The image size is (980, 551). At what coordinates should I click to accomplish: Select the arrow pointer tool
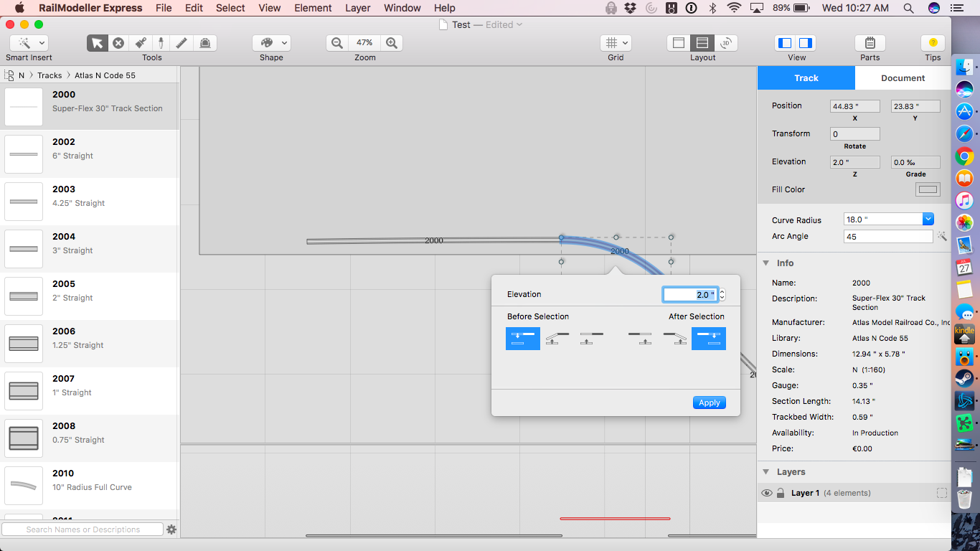coord(98,43)
